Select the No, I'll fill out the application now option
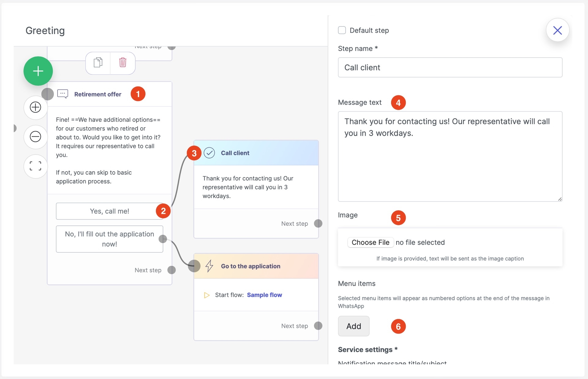588x379 pixels. tap(109, 239)
